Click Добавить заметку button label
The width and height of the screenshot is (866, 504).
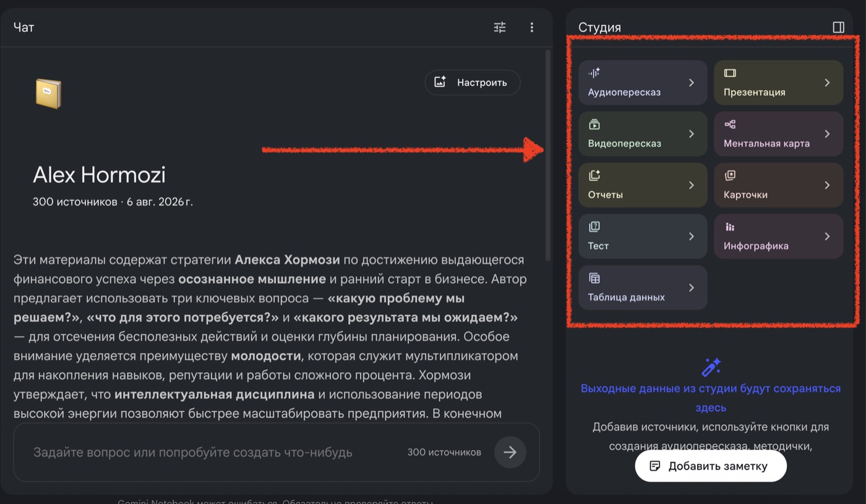coord(718,466)
